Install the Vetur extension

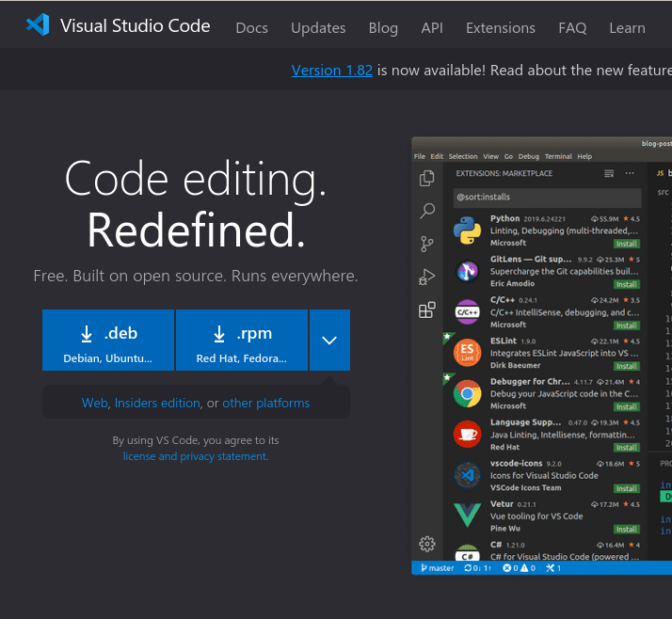click(627, 530)
